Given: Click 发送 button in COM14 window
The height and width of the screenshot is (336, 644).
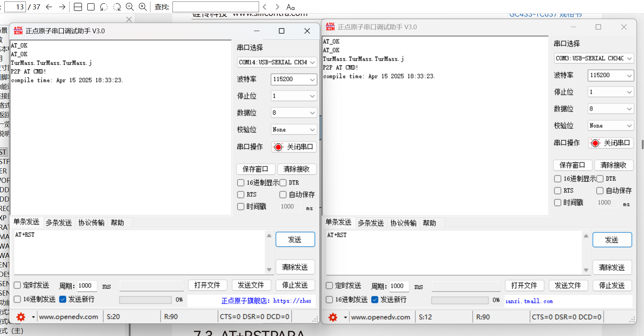Looking at the screenshot, I should (x=295, y=240).
